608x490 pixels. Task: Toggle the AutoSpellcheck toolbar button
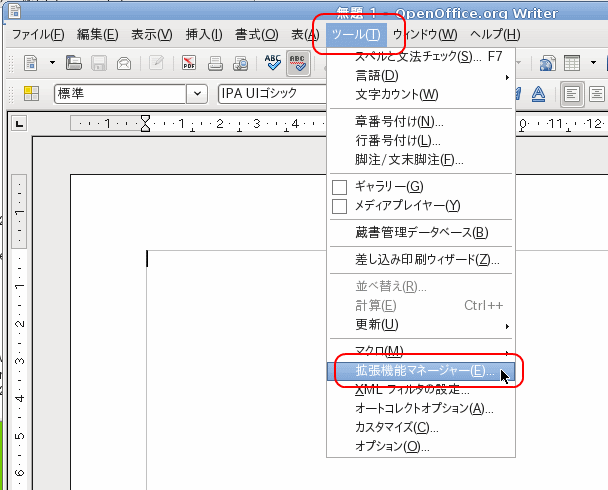[x=298, y=64]
